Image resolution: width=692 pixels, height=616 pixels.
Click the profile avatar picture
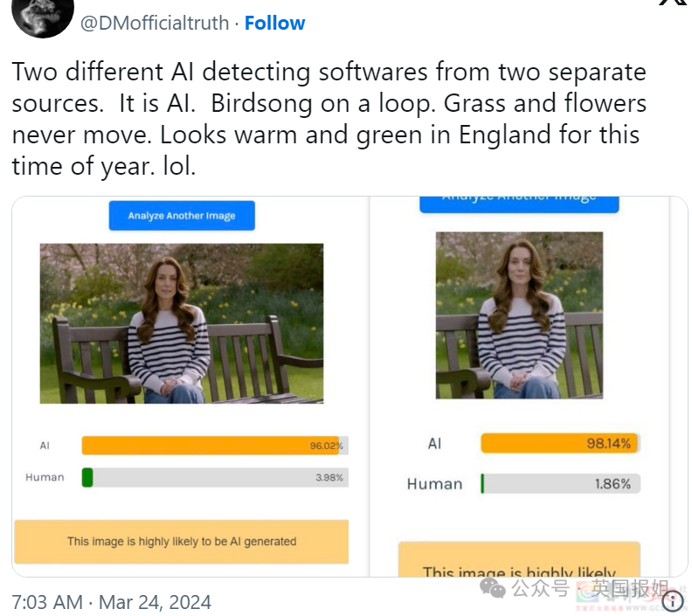43,16
